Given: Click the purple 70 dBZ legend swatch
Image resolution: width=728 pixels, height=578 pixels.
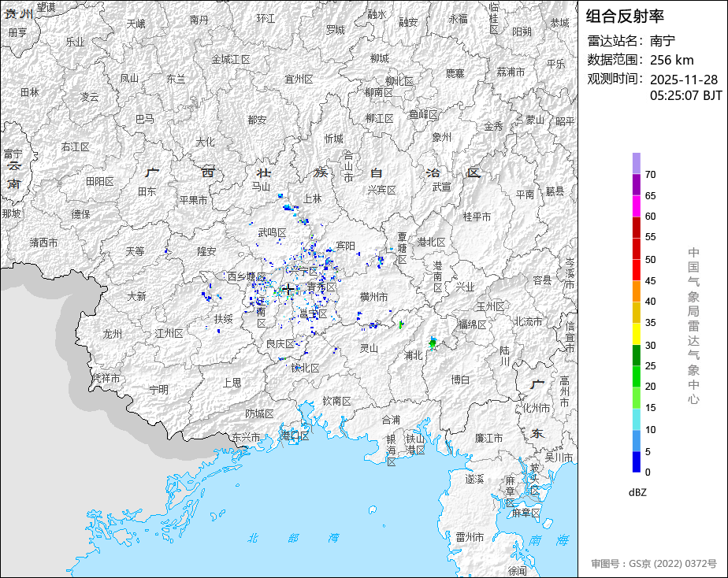Looking at the screenshot, I should pyautogui.click(x=637, y=163).
